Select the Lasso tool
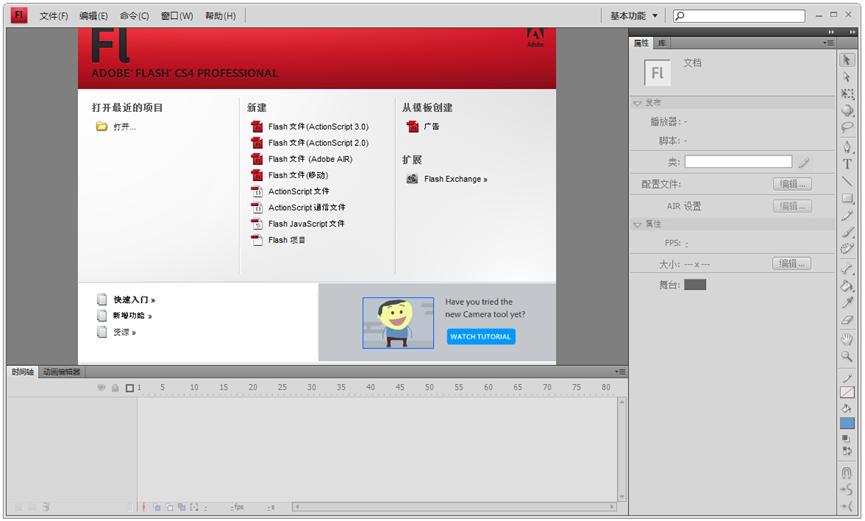 847,128
